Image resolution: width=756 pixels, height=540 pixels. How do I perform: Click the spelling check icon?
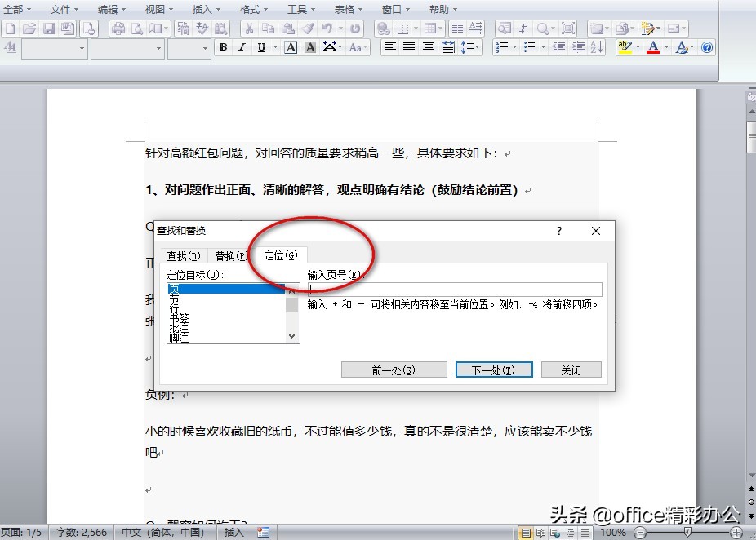click(200, 28)
